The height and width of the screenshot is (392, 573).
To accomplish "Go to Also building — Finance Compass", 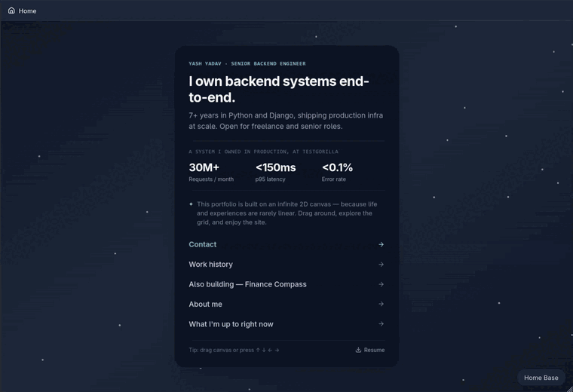I will 286,284.
